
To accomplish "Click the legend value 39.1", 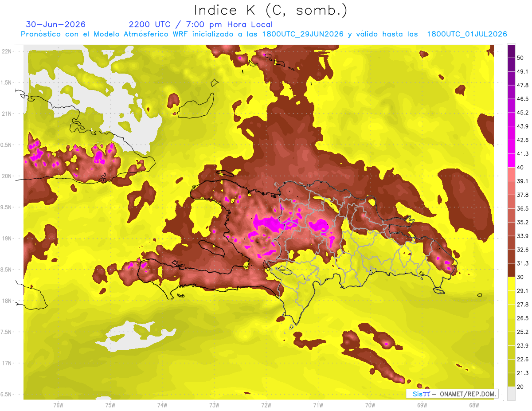I will point(523,181).
